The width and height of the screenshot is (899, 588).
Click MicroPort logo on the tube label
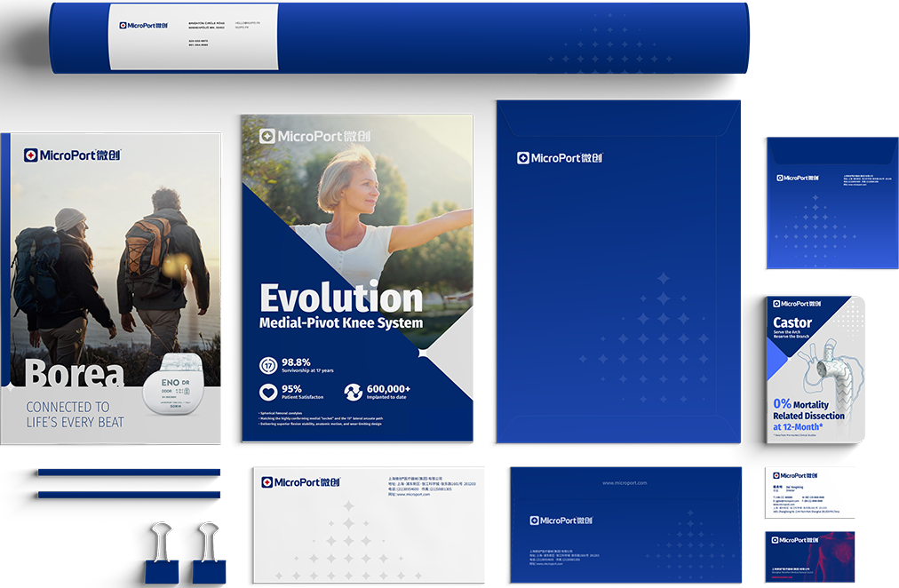tap(143, 26)
